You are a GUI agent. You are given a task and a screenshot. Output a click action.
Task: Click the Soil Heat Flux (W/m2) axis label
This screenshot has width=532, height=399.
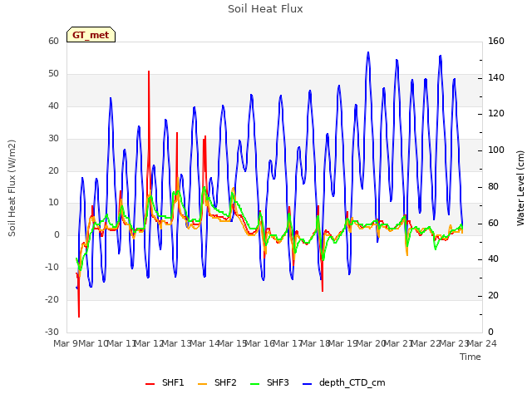(12, 188)
